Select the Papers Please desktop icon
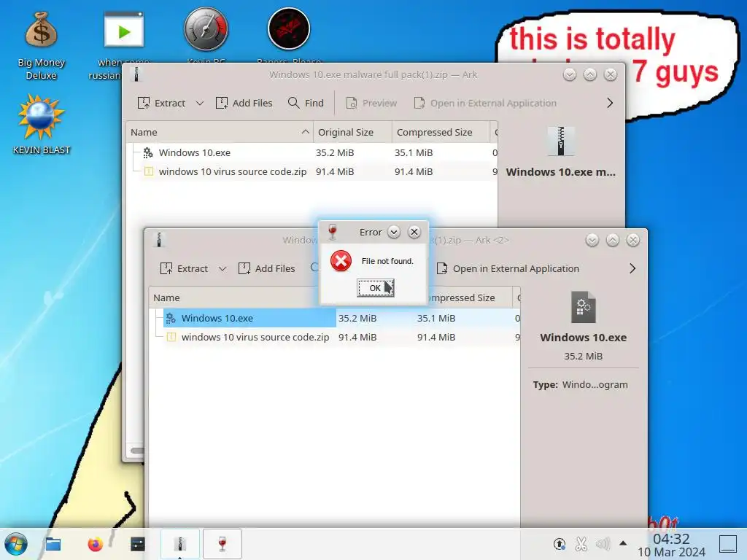 click(289, 28)
